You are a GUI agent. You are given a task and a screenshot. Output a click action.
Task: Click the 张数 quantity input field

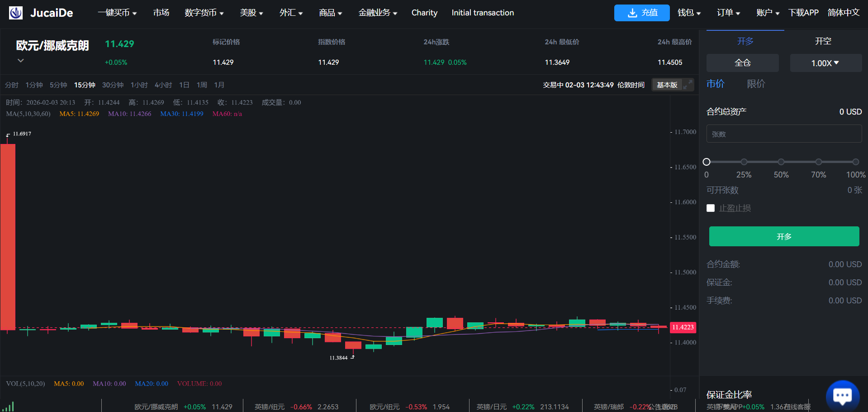pyautogui.click(x=784, y=134)
